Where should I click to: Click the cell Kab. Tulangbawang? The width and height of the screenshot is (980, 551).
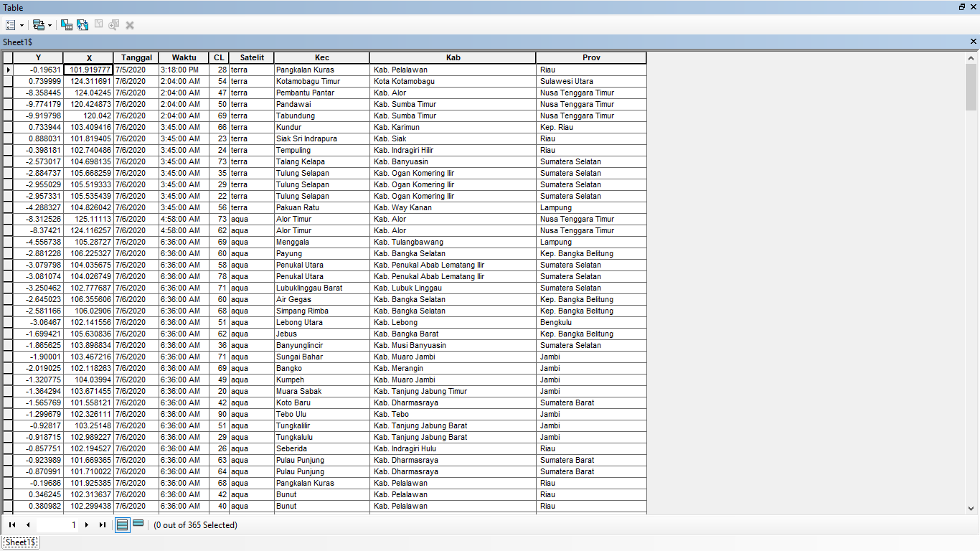453,242
